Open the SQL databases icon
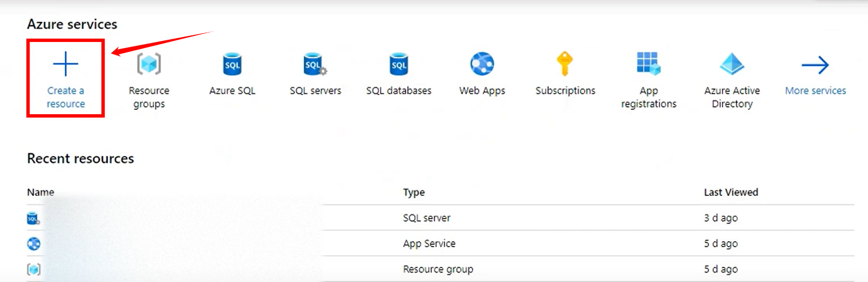 pos(399,64)
